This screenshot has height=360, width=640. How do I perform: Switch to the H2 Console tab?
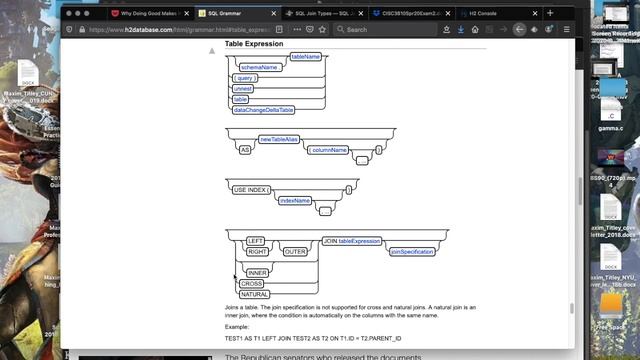pyautogui.click(x=499, y=13)
